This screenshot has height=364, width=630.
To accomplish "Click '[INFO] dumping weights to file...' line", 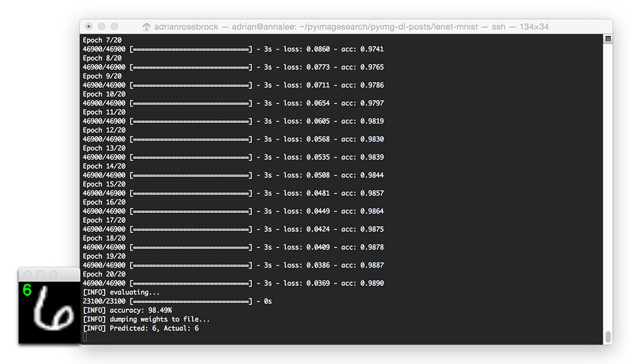I will [146, 319].
